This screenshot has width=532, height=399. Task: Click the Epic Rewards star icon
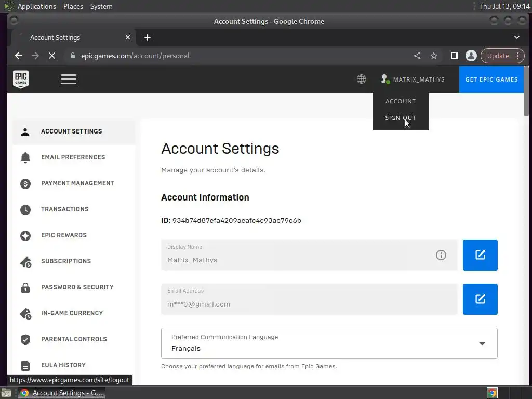(x=25, y=236)
